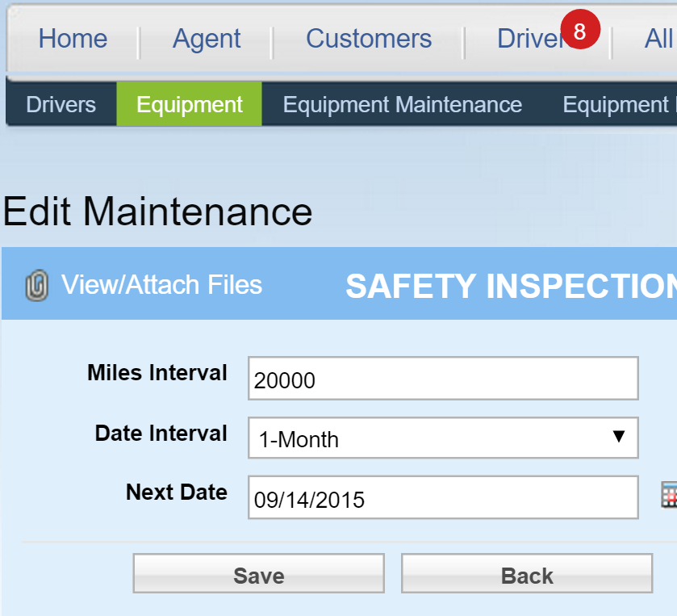Click into the Next Date field
The width and height of the screenshot is (677, 616).
click(443, 497)
